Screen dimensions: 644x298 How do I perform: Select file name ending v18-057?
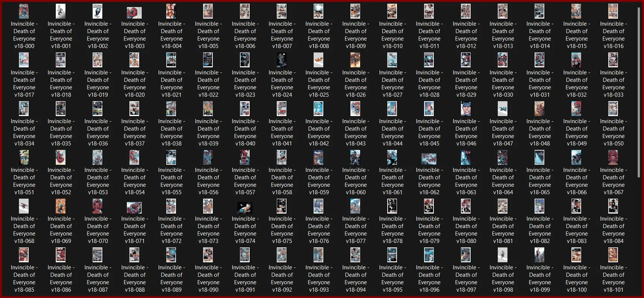point(245,181)
